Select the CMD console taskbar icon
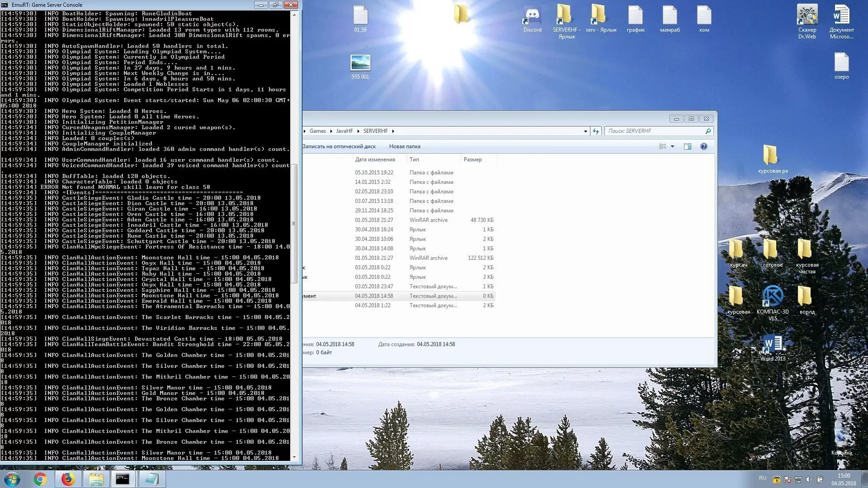The image size is (868, 488). pos(123,479)
